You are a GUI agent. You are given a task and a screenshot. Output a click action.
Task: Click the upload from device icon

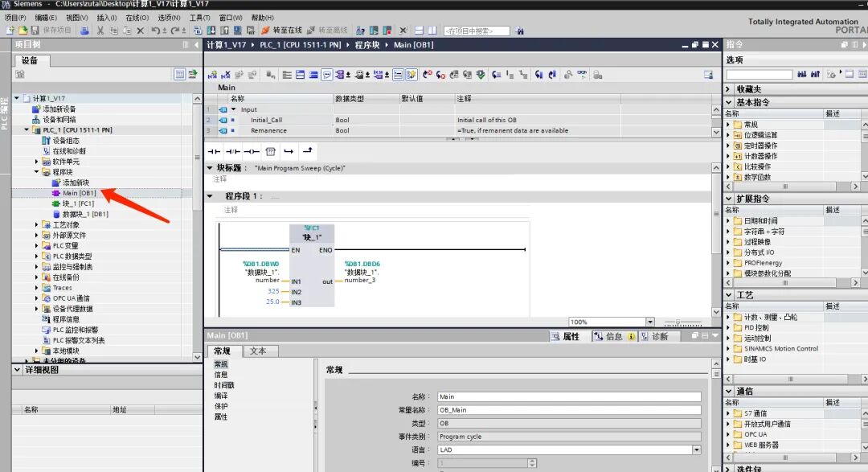point(224,31)
